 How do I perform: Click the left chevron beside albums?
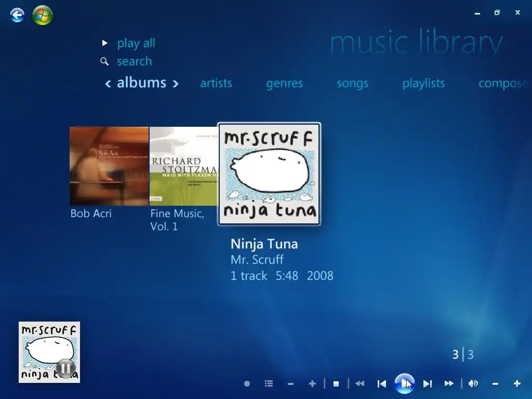point(108,84)
